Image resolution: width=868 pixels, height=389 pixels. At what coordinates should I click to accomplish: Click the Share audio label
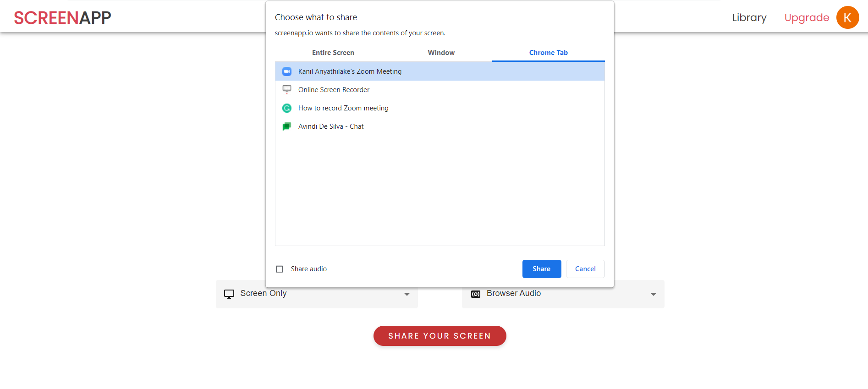[x=309, y=269]
